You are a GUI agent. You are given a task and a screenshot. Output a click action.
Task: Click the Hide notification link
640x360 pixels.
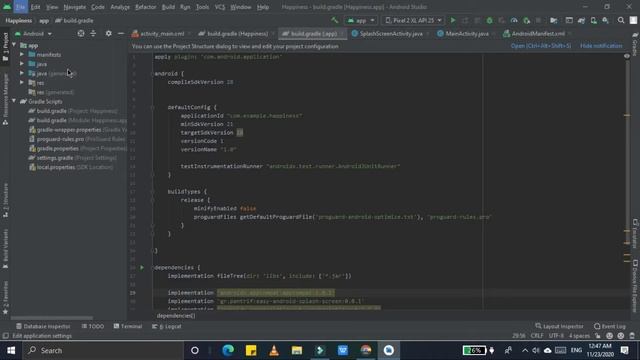[x=601, y=46]
